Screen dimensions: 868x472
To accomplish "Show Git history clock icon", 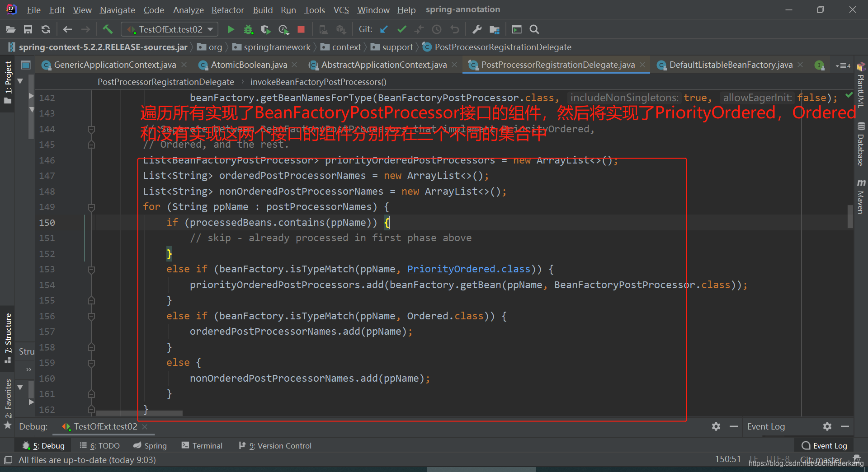I will pyautogui.click(x=437, y=29).
